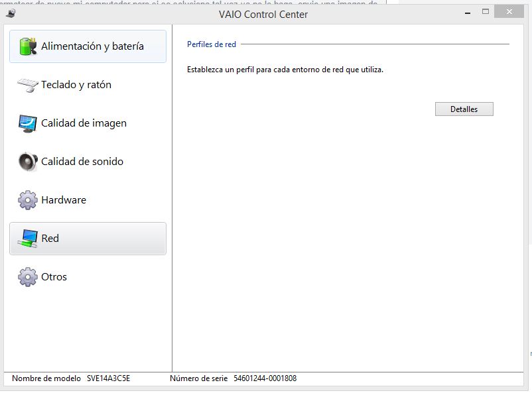Image resolution: width=532 pixels, height=395 pixels.
Task: Click the gear icon beside Hardware
Action: (x=27, y=200)
